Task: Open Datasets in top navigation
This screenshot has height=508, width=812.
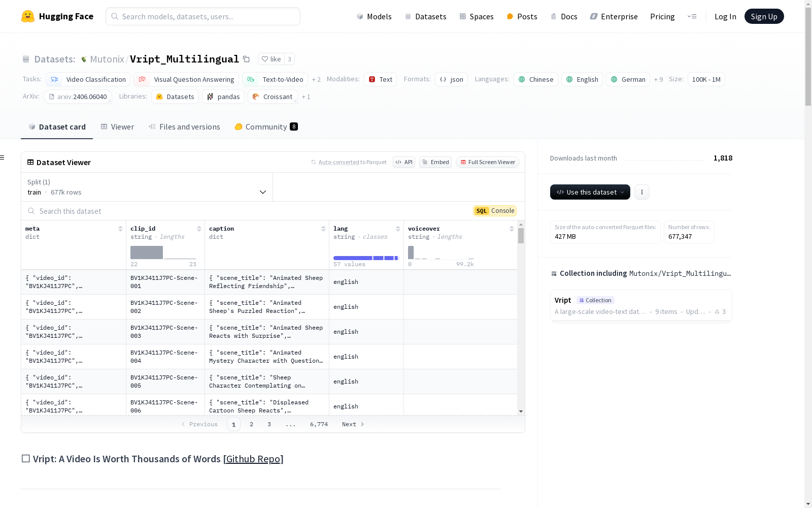Action: click(425, 16)
